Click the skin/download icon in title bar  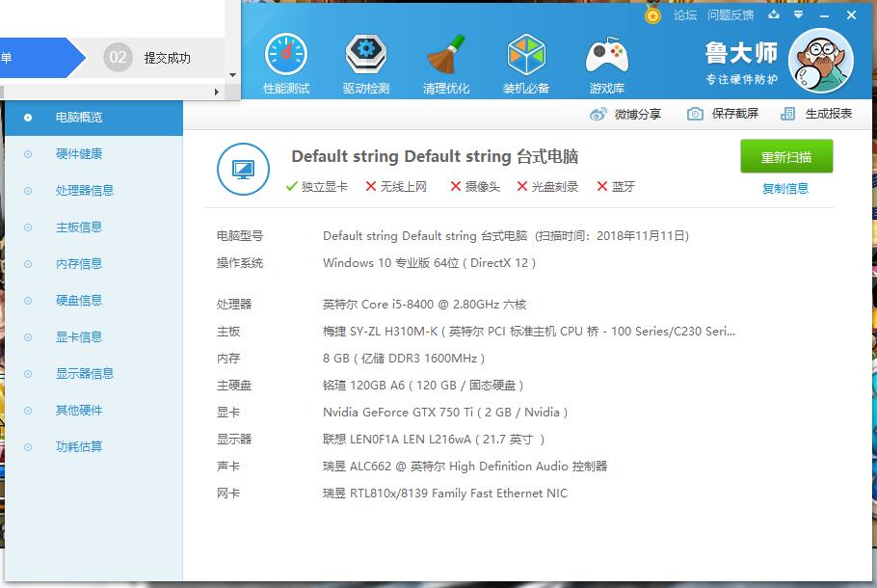(774, 14)
